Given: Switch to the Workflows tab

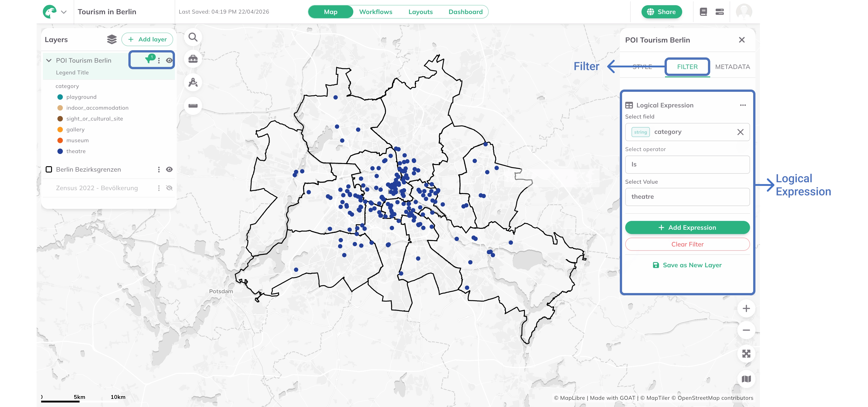Looking at the screenshot, I should point(375,12).
